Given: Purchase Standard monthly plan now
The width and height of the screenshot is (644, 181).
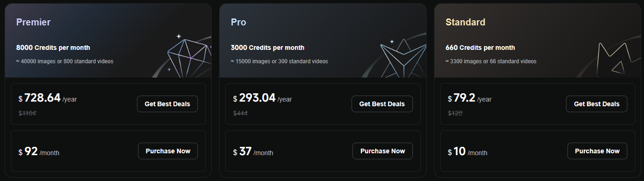Looking at the screenshot, I should pos(597,151).
